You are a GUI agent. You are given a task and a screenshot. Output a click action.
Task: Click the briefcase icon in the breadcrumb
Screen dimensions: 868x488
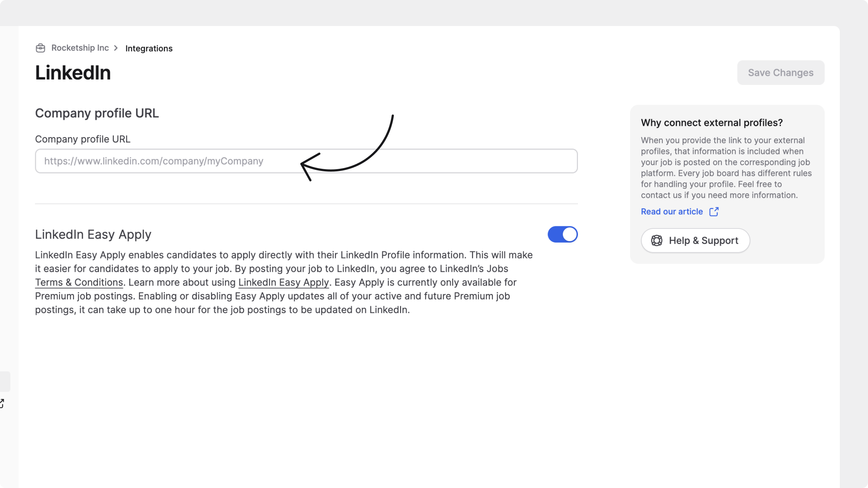click(x=41, y=48)
